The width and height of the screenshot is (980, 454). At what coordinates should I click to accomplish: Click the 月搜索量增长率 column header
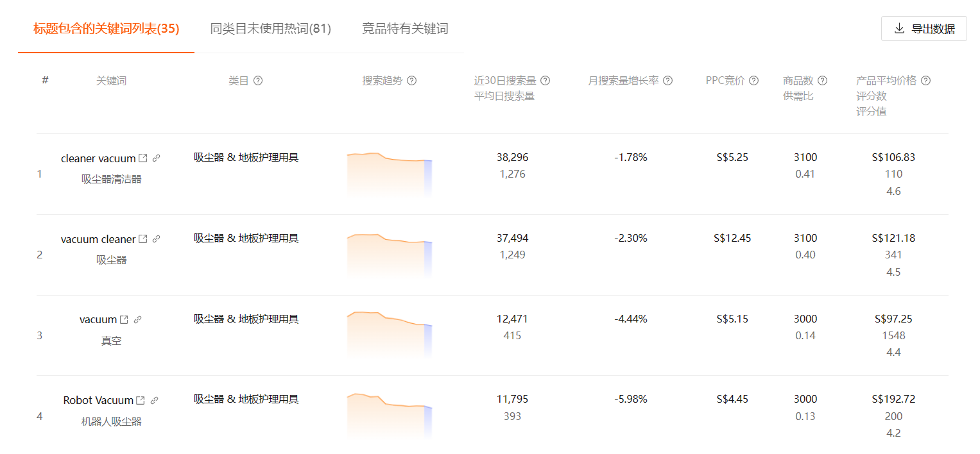click(624, 81)
